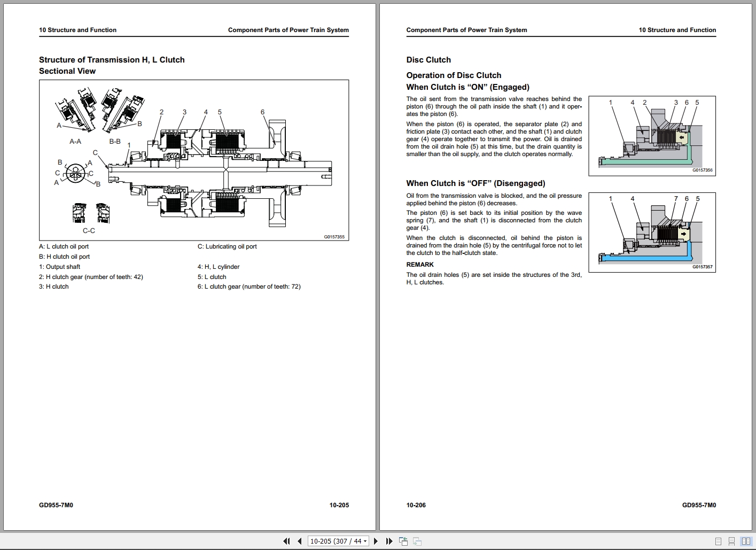
Task: Click the clutch ON engaged diagram
Action: click(652, 136)
